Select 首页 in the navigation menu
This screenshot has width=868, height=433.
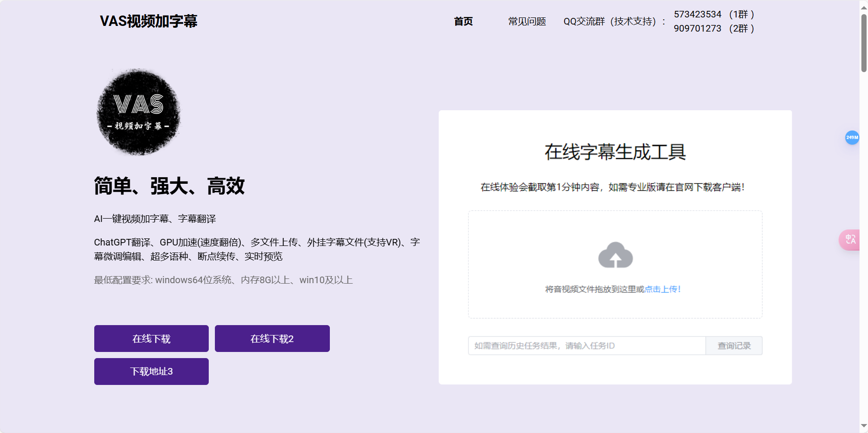463,21
